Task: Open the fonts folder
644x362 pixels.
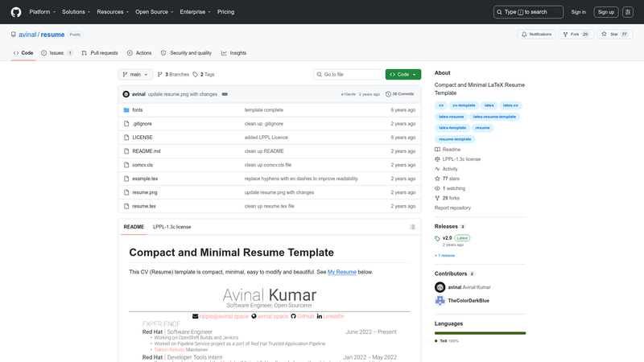Action: (137, 110)
